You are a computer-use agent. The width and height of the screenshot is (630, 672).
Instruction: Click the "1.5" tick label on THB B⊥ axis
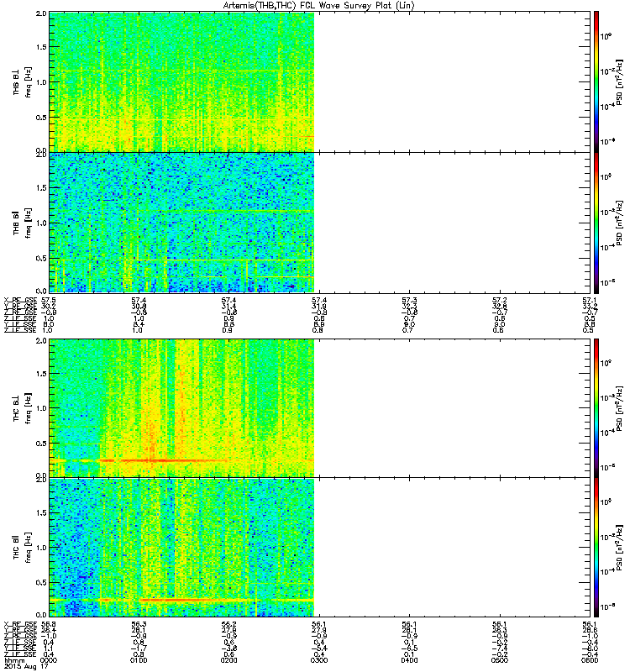pos(41,47)
